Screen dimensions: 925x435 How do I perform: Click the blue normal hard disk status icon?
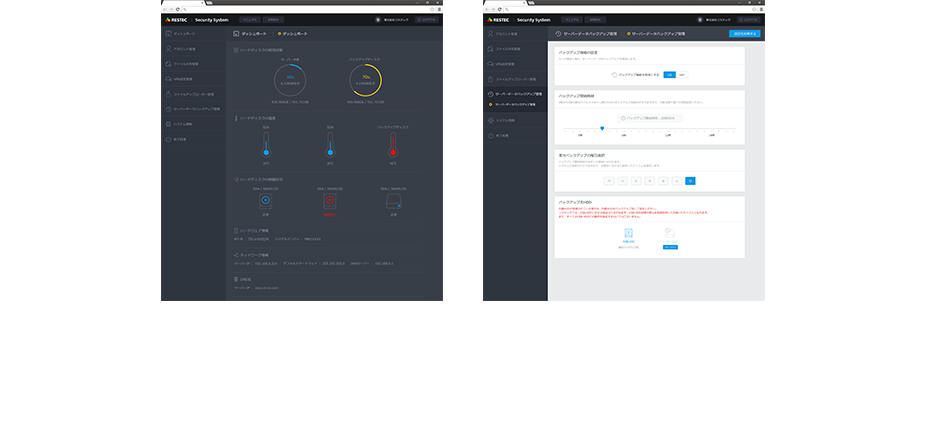click(x=265, y=201)
